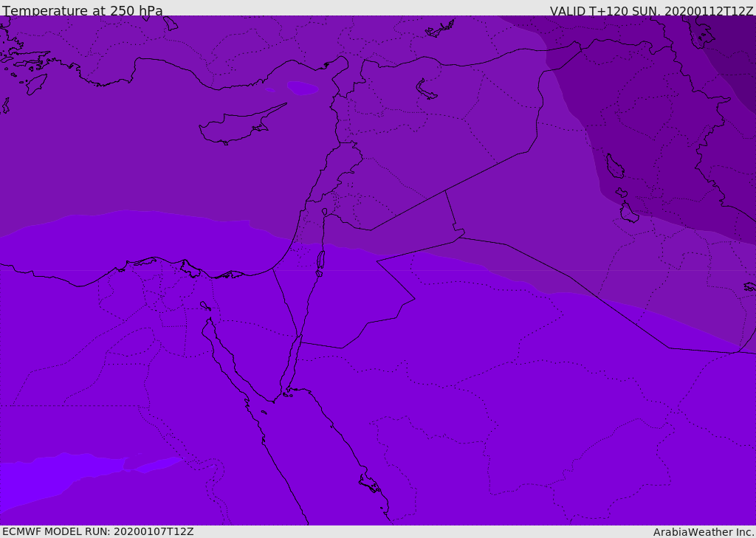
Task: Click the 'ECMWF MODEL RUN: 20200107T12Z' text
Action: tap(98, 531)
